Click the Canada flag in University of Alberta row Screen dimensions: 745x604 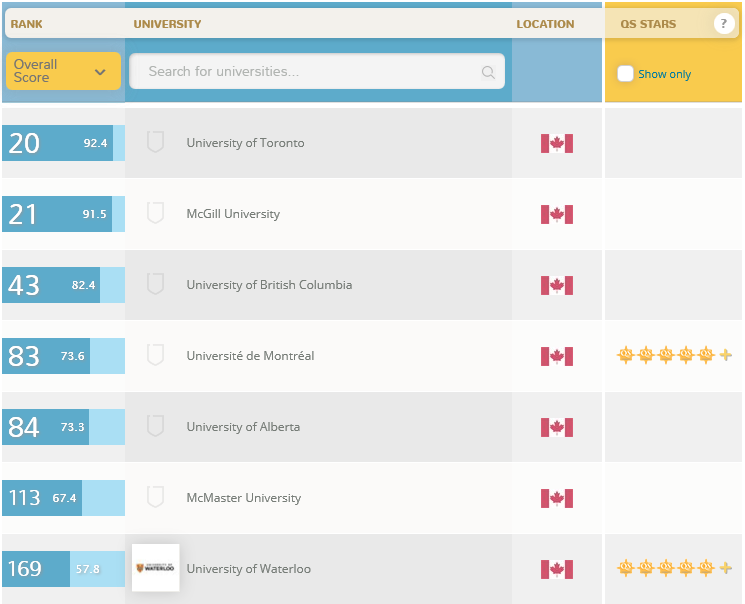tap(557, 427)
